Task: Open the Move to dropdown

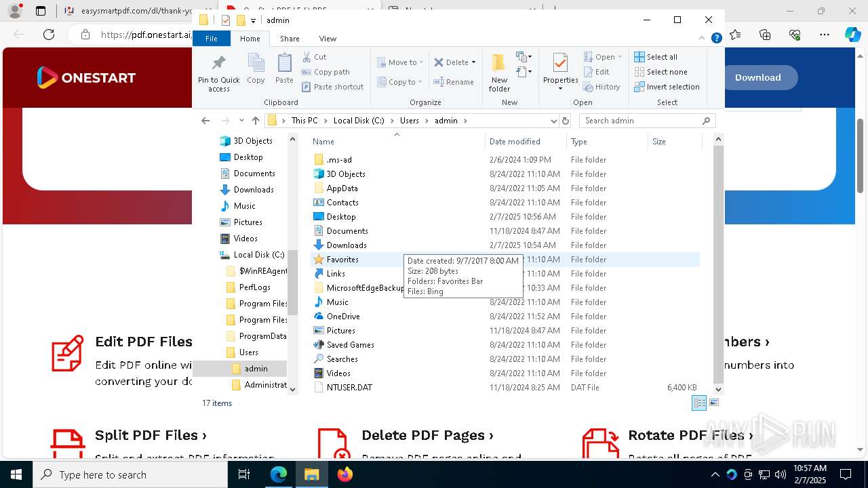Action: click(x=400, y=62)
